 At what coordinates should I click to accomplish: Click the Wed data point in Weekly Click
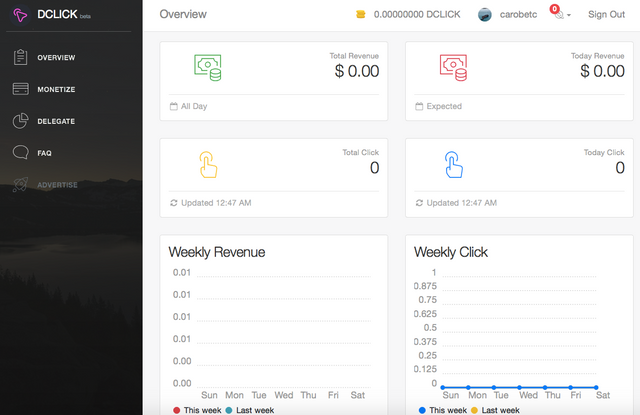[520, 387]
